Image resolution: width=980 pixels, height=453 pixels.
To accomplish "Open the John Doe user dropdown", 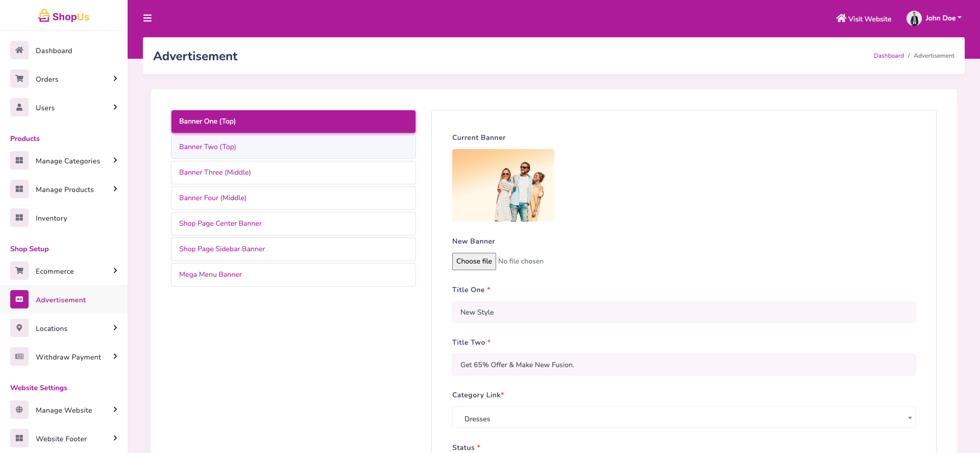I will (934, 18).
